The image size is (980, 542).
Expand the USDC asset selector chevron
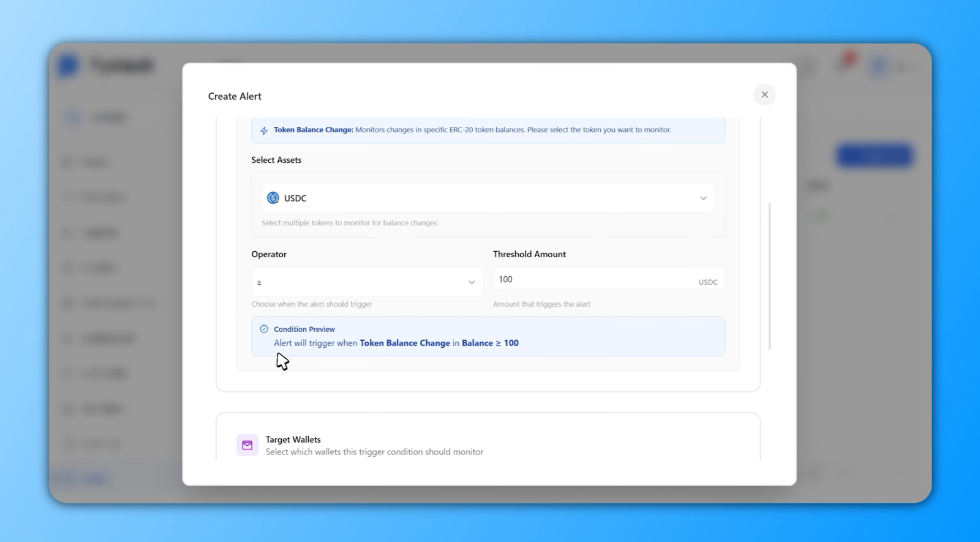(x=703, y=198)
